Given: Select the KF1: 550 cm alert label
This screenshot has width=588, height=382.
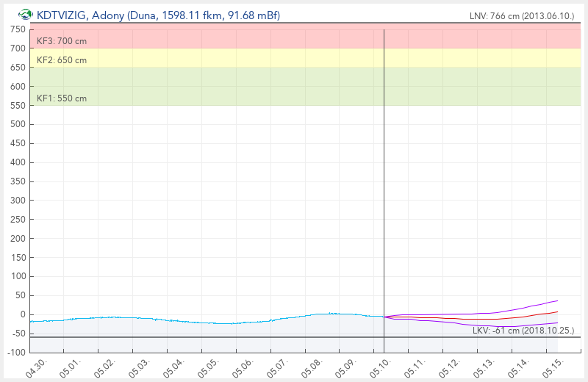Looking at the screenshot, I should 62,98.
